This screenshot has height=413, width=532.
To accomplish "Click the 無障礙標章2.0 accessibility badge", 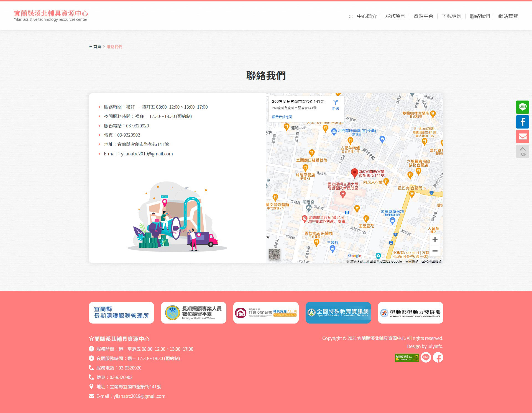I will (406, 358).
